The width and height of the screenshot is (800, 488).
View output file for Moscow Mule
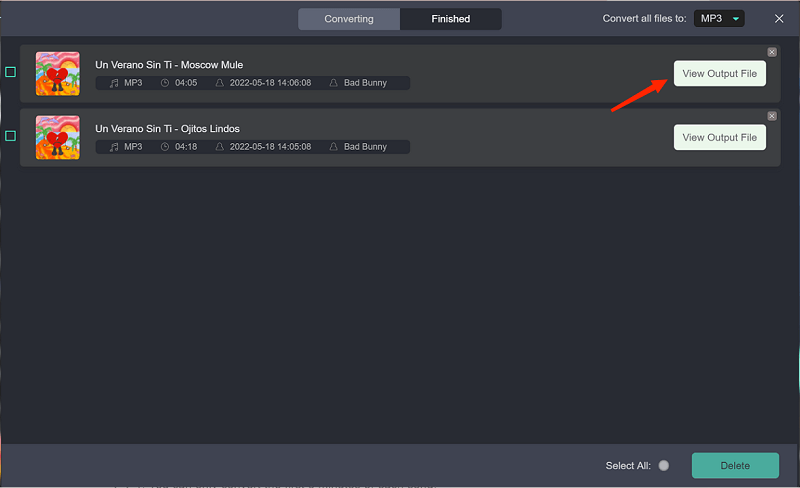click(719, 74)
